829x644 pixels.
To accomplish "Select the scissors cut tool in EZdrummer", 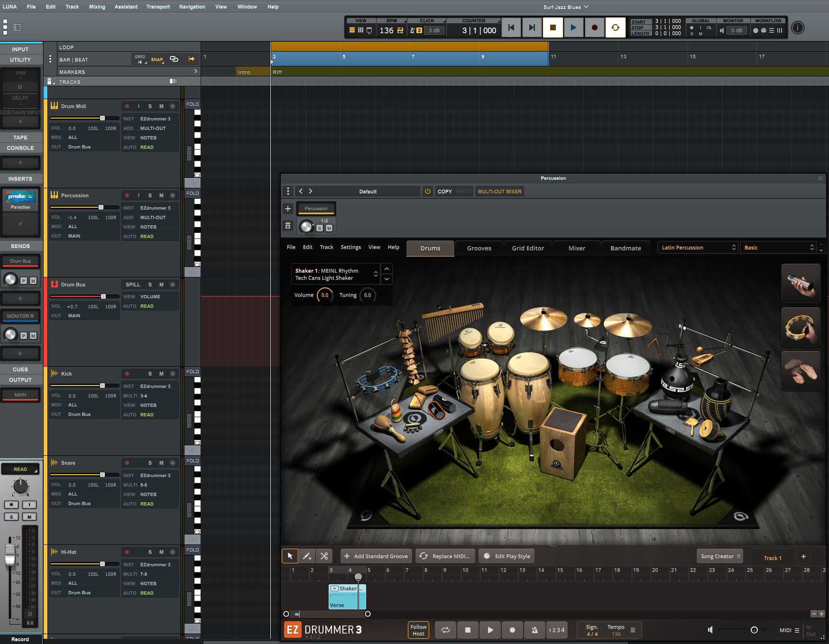I will (324, 556).
